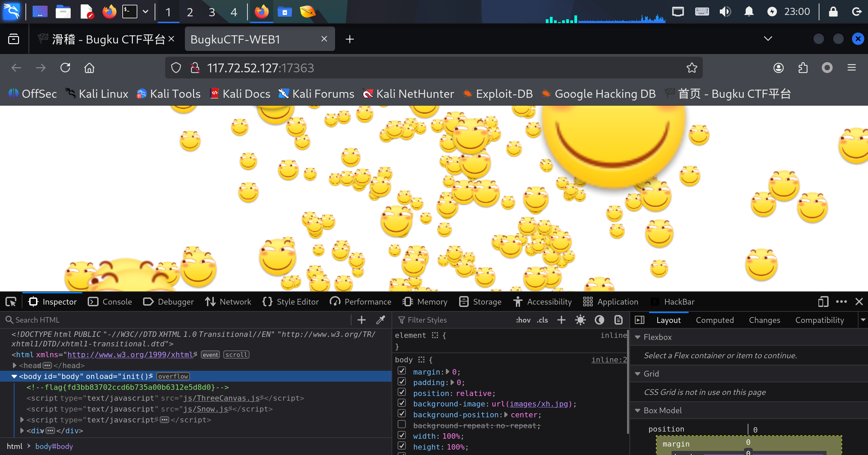Disable the position: relative declaration checkbox
Image resolution: width=868 pixels, height=455 pixels.
pyautogui.click(x=402, y=392)
